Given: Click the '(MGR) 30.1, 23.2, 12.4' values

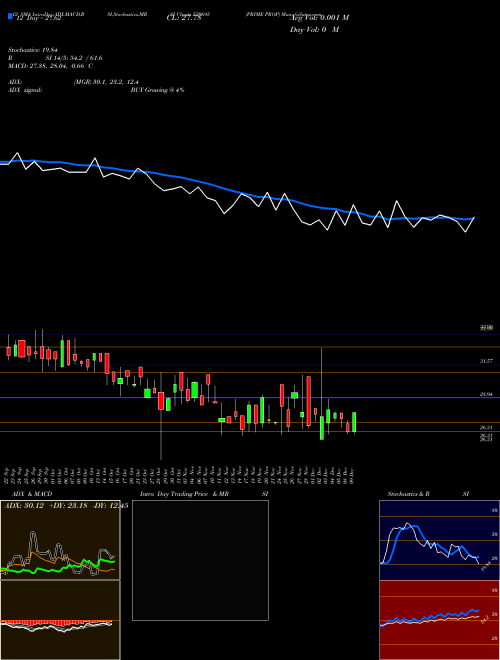Looking at the screenshot, I should click(x=106, y=82).
